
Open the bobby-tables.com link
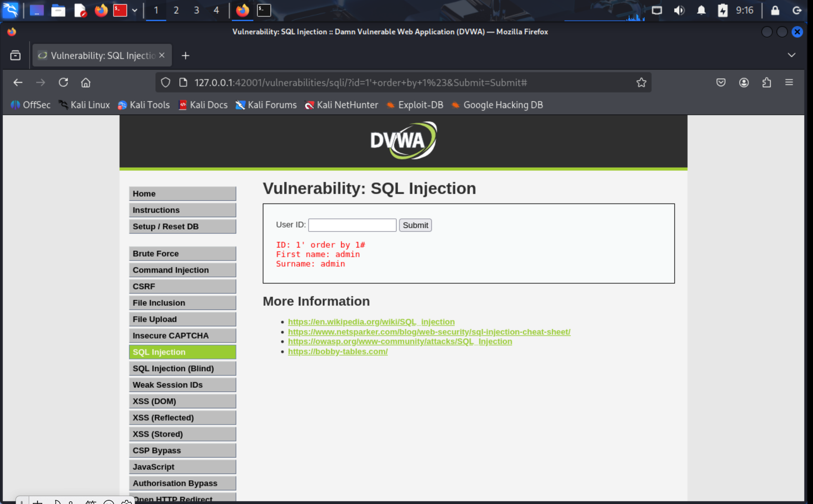point(337,351)
